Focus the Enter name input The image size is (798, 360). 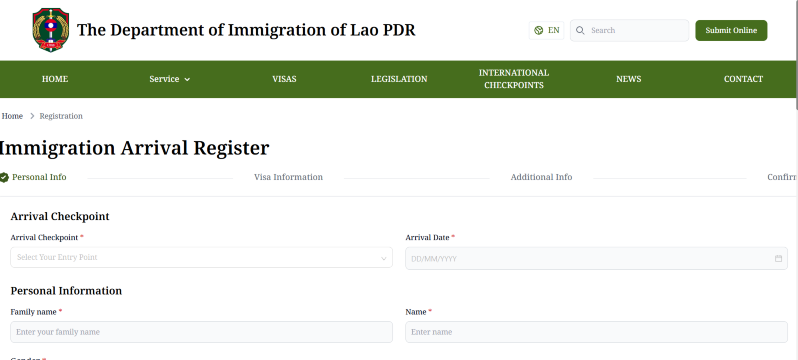596,332
